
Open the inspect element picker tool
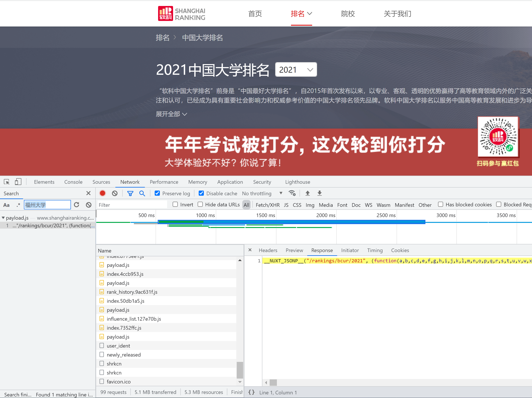(6, 182)
